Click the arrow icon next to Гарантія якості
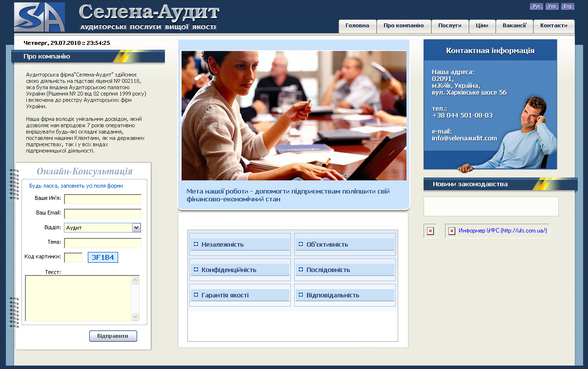 point(196,294)
